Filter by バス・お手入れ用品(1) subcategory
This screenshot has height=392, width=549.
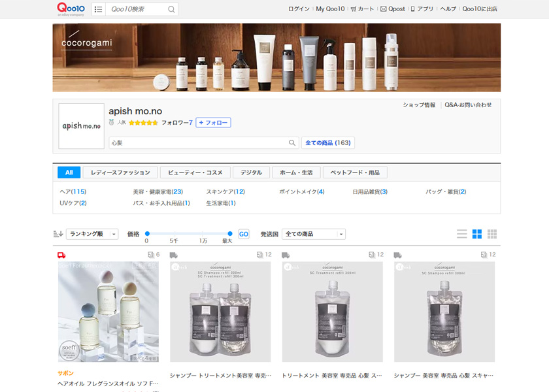[x=161, y=203]
